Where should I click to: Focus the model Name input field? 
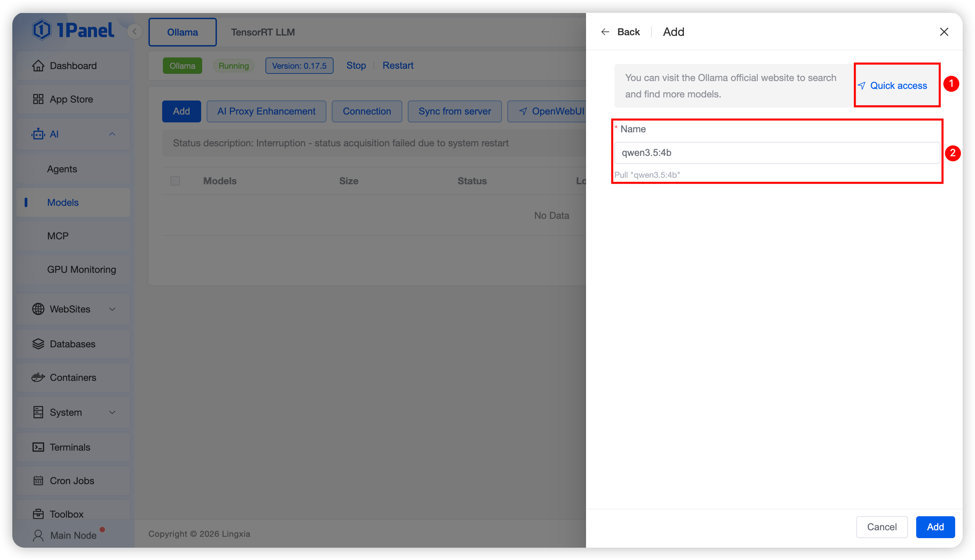pyautogui.click(x=777, y=153)
